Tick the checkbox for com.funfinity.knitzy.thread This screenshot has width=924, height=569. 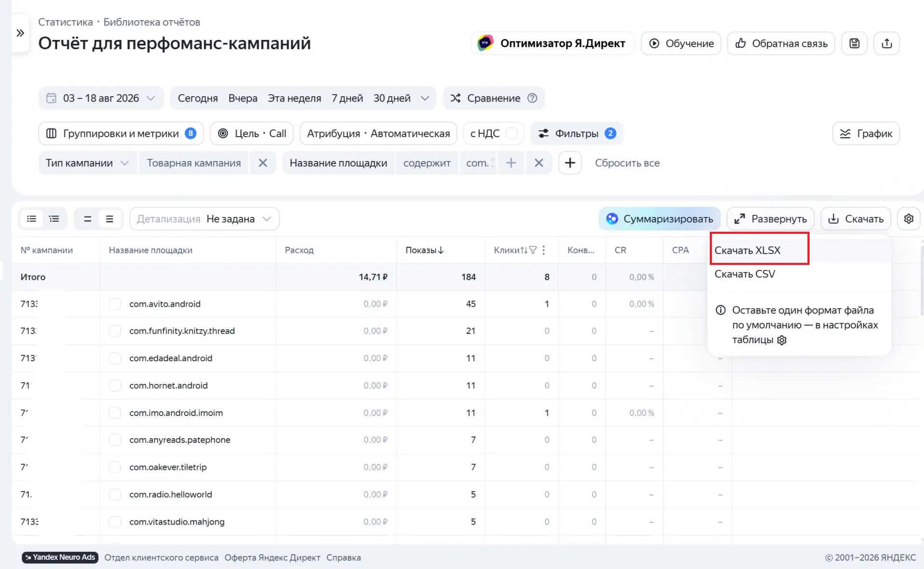(x=115, y=331)
